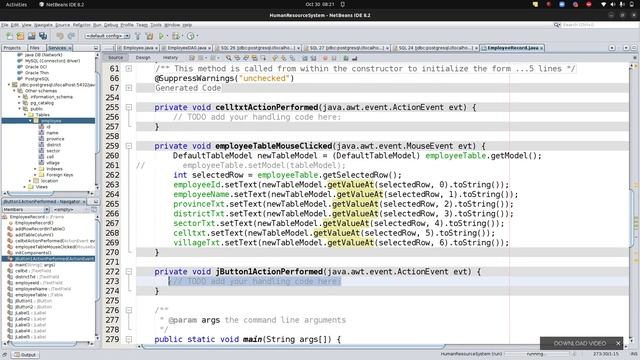Screen dimensions: 640x360
Task: Click the Search input field
Action: (x=600, y=25)
